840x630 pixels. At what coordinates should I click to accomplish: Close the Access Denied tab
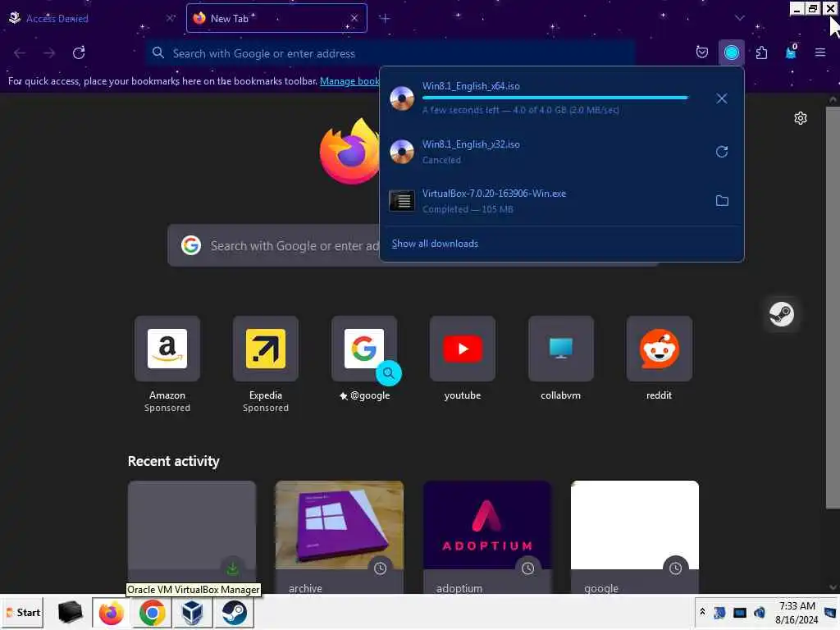pos(170,18)
